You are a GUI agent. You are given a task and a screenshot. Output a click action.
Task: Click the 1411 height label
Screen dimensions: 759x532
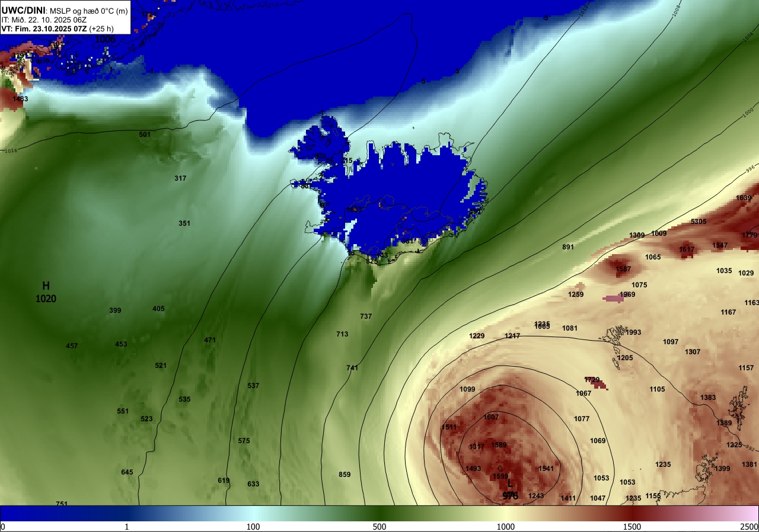point(568,498)
